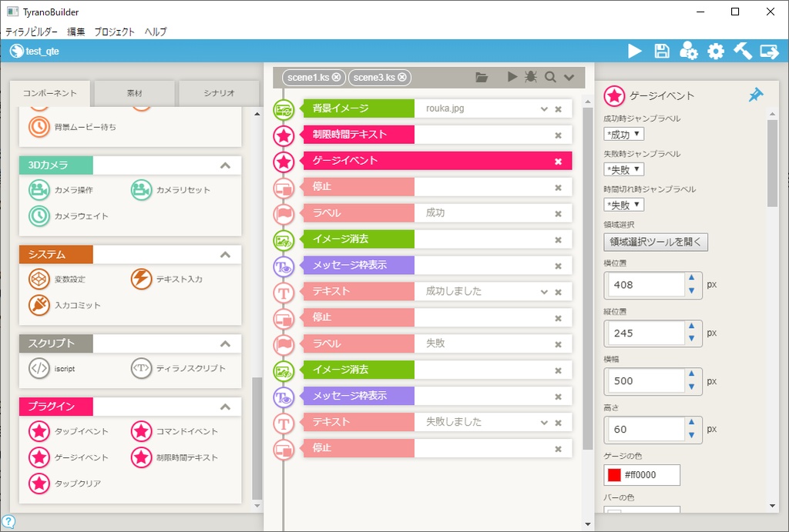The height and width of the screenshot is (532, 789).
Task: Select the 変数設定 component
Action: [57, 279]
